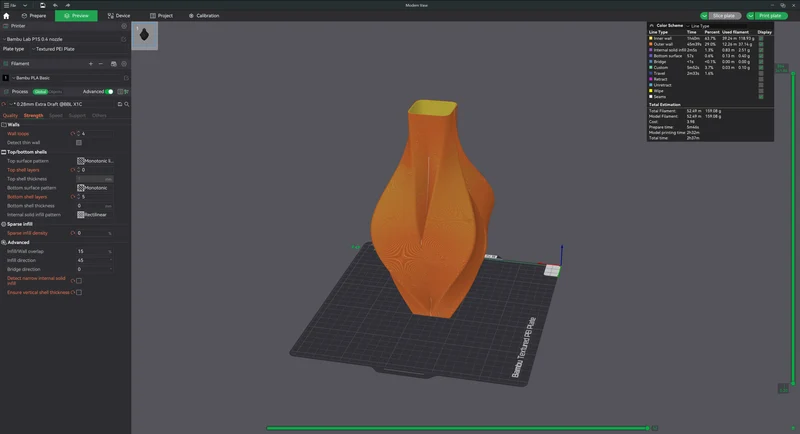Viewport: 800px width, 434px height.
Task: Open the Quality settings tab
Action: (x=10, y=116)
